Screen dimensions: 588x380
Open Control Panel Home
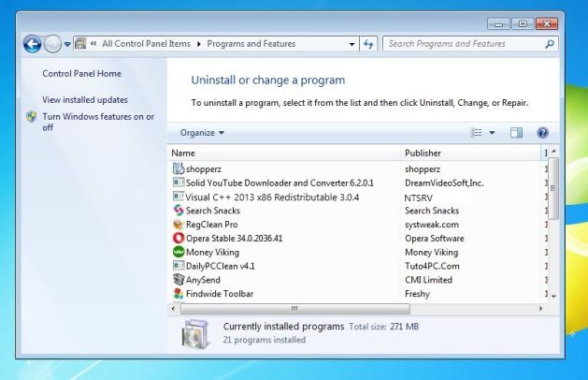[81, 74]
